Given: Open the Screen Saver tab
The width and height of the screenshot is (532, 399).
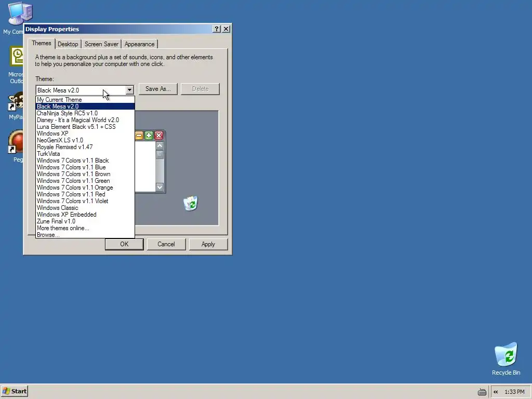Looking at the screenshot, I should [101, 44].
